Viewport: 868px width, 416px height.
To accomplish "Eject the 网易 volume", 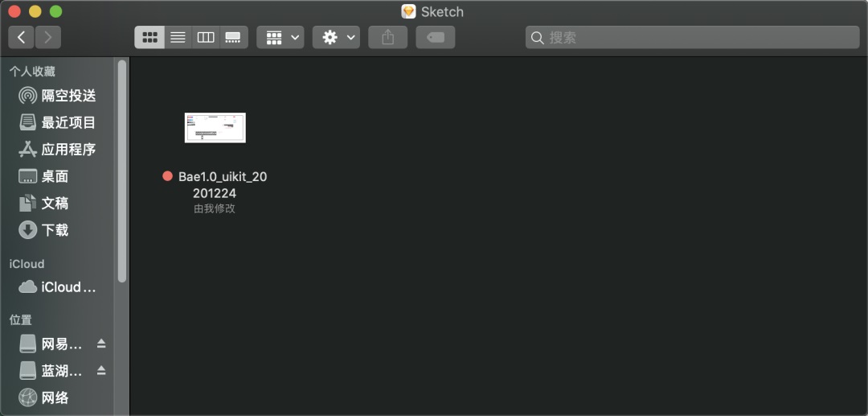I will point(101,344).
